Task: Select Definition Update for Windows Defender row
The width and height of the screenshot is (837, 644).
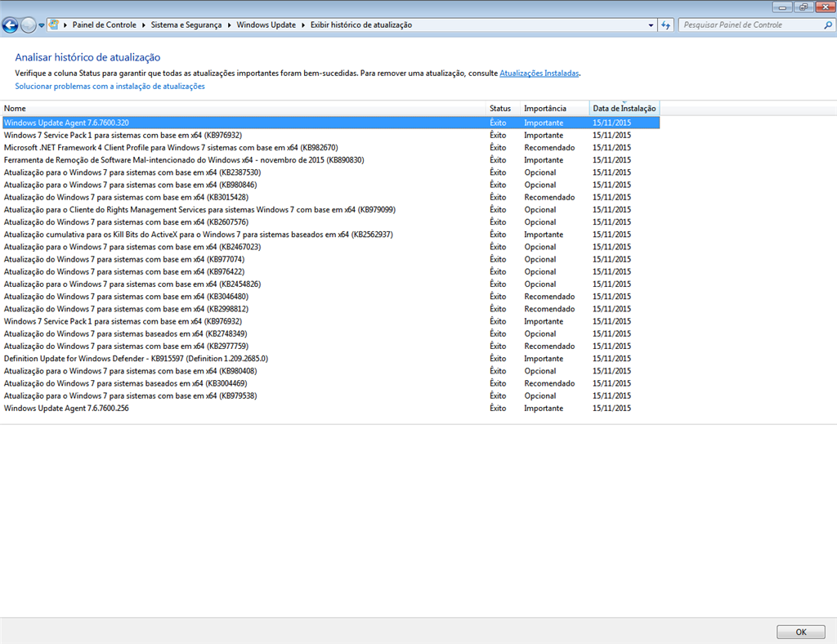Action: point(331,359)
